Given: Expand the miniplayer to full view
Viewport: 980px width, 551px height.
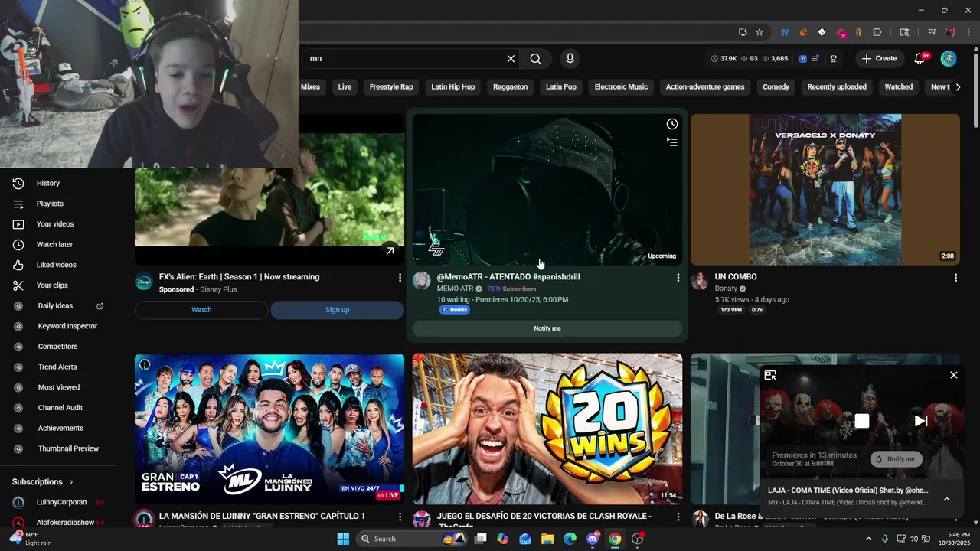Looking at the screenshot, I should [770, 375].
